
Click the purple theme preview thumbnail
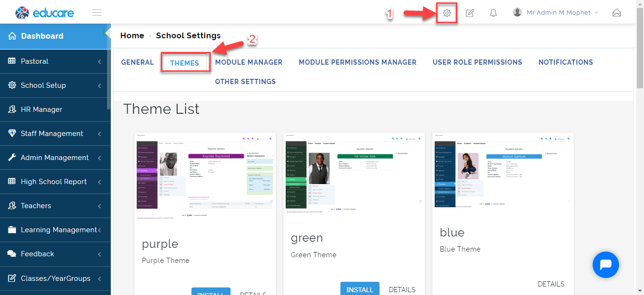pos(205,178)
